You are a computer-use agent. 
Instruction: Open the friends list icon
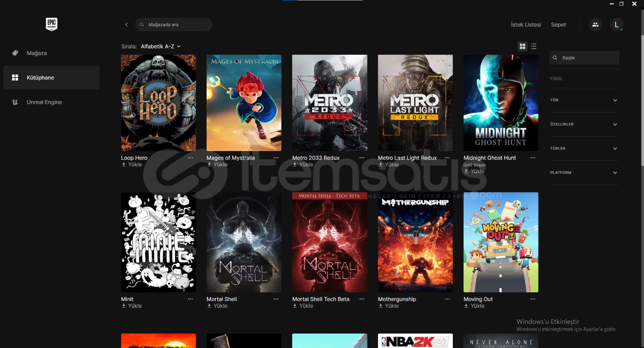point(595,25)
